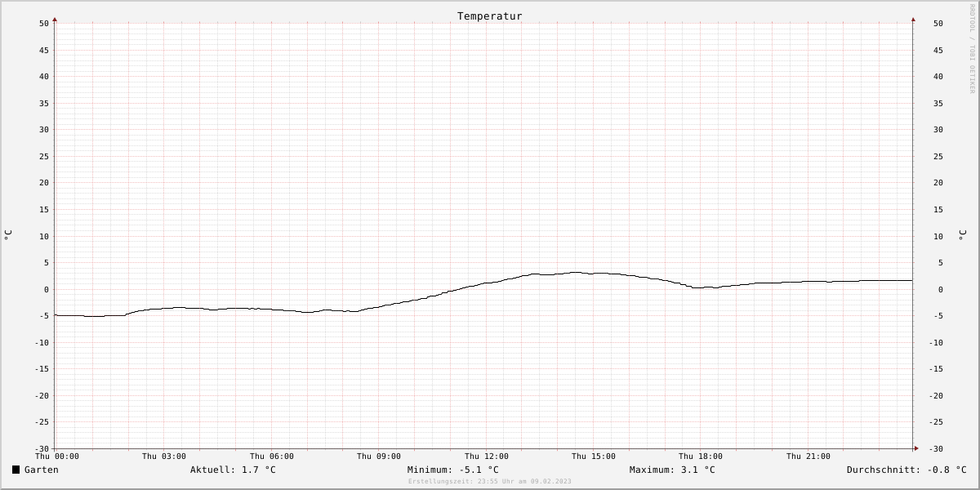980x490 pixels.
Task: Click the left axis 25 label
Action: [44, 156]
